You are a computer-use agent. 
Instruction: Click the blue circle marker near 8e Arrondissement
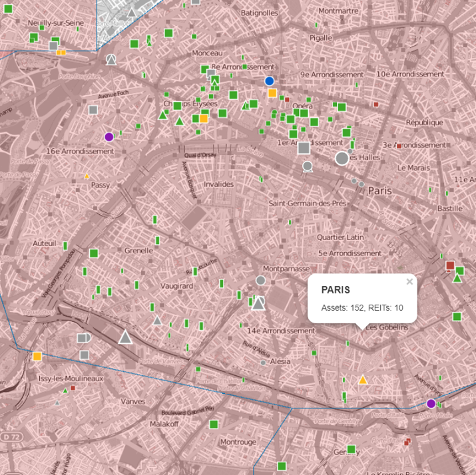pos(269,81)
